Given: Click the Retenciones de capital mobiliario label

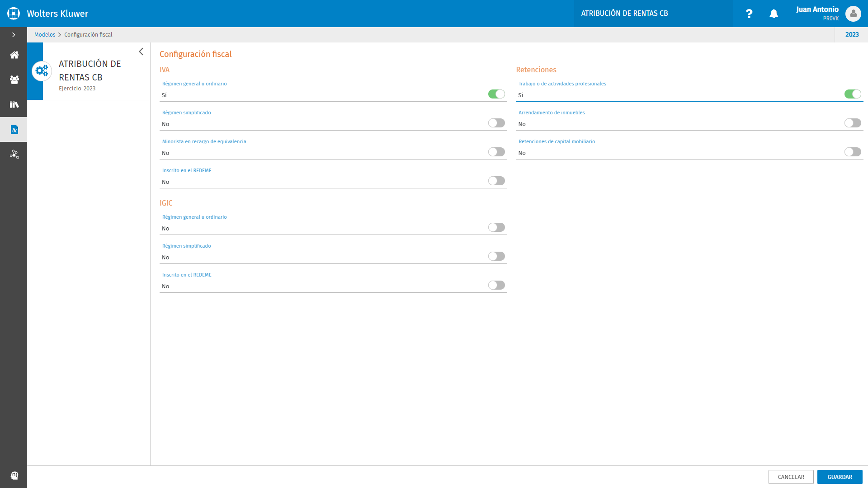Looking at the screenshot, I should pyautogui.click(x=557, y=141).
